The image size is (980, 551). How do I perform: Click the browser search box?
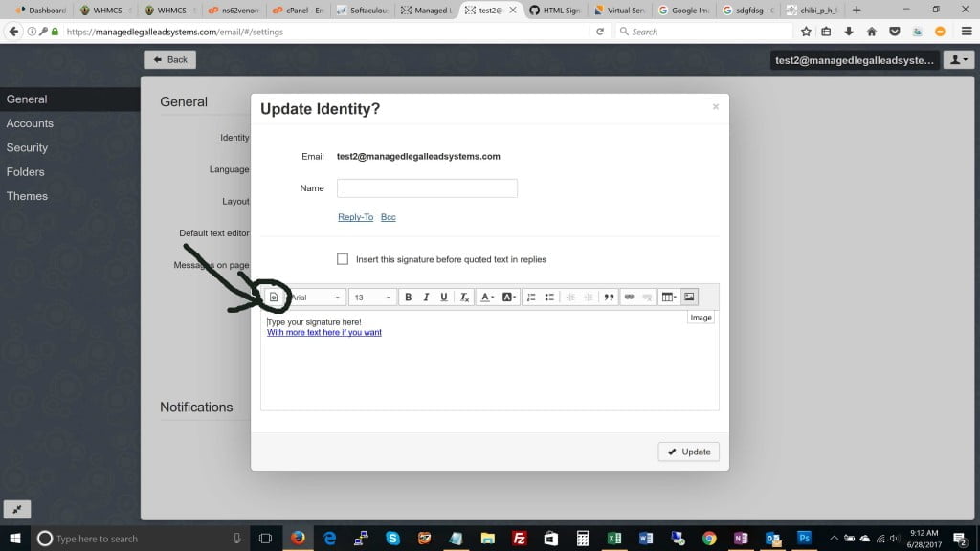tap(703, 32)
